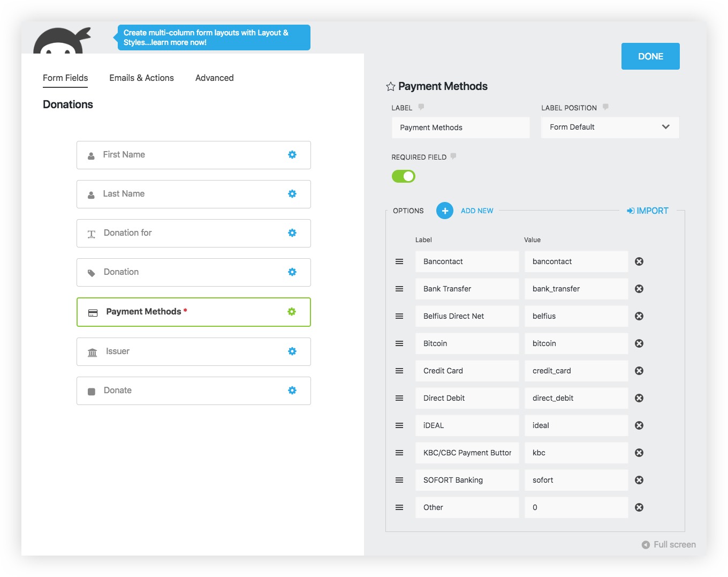Remove the SOFORT Banking option

639,480
